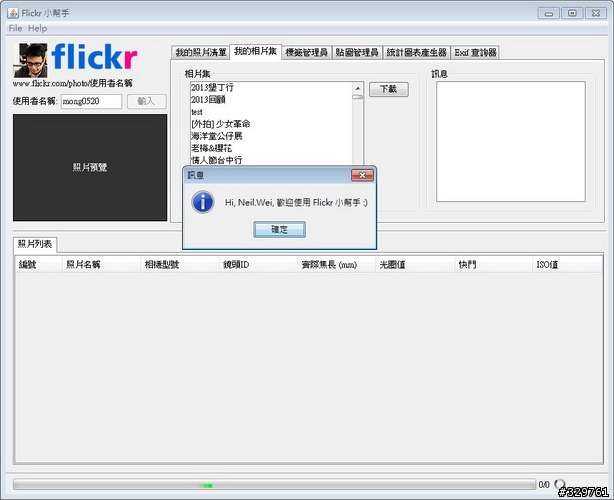Viewport: 614px width, 500px height.
Task: Click the loading spinner icon
Action: 560,484
